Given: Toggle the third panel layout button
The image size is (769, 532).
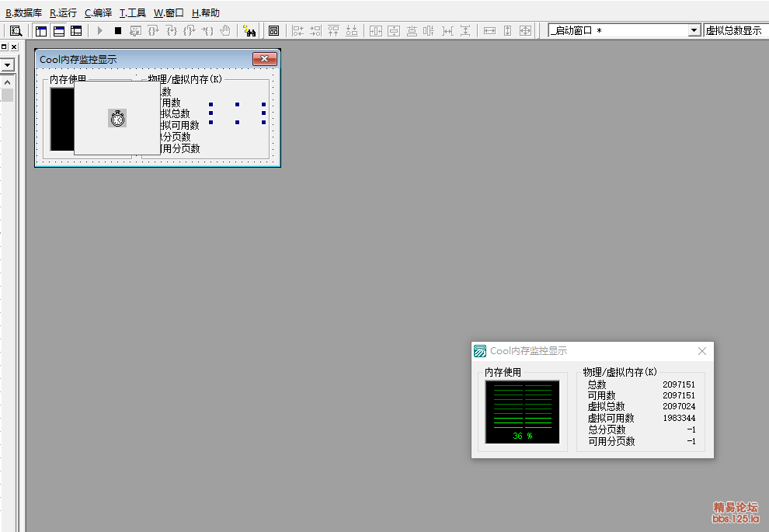Looking at the screenshot, I should pos(76,30).
